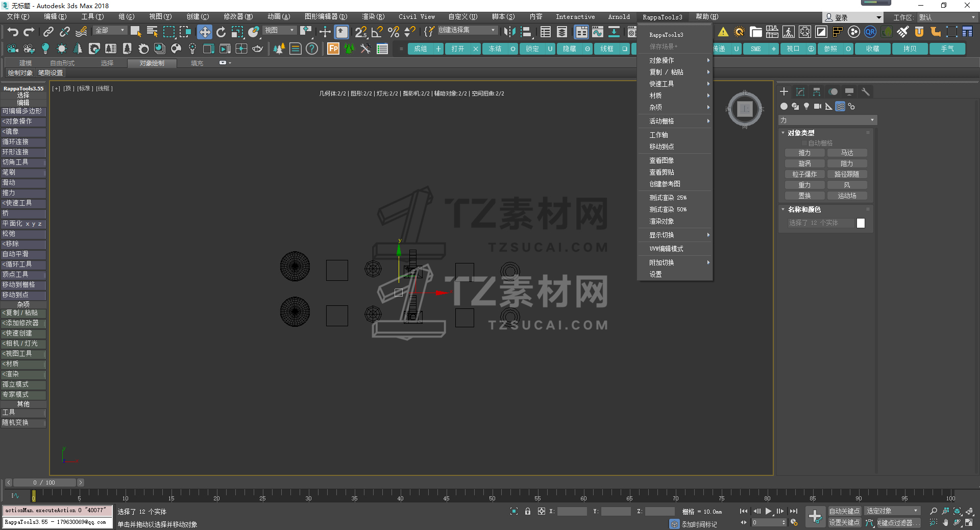This screenshot has height=530, width=980.
Task: Open the 力 category dropdown
Action: (827, 121)
